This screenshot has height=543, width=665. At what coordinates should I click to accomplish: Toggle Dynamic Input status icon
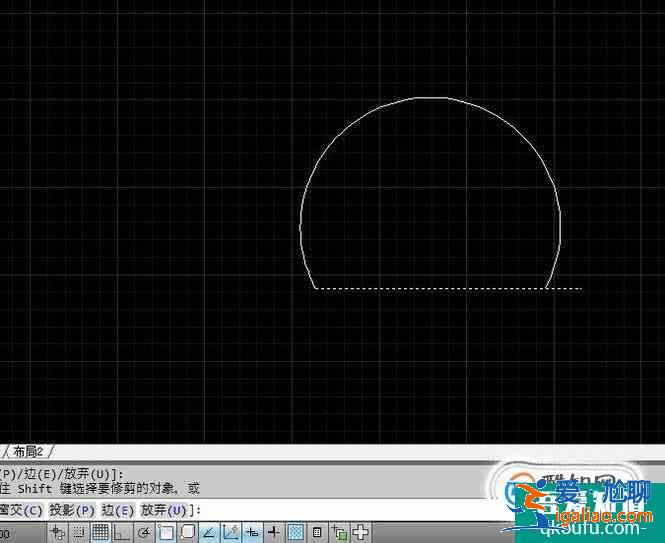click(253, 532)
